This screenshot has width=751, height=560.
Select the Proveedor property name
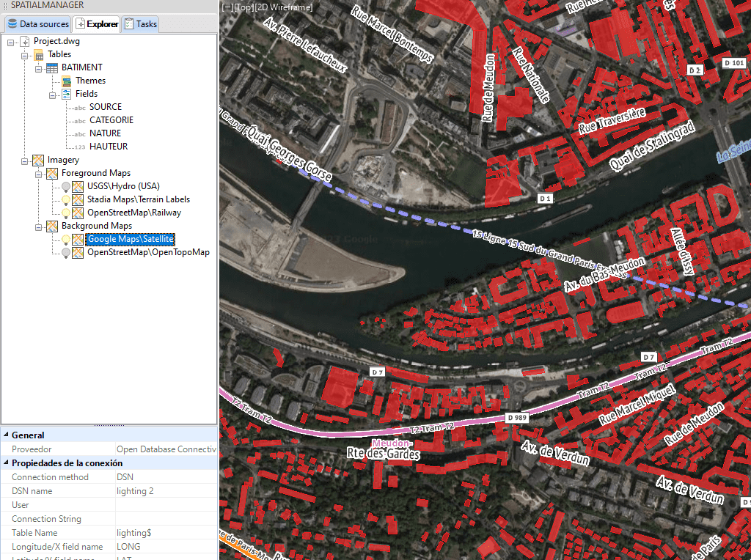click(x=32, y=449)
